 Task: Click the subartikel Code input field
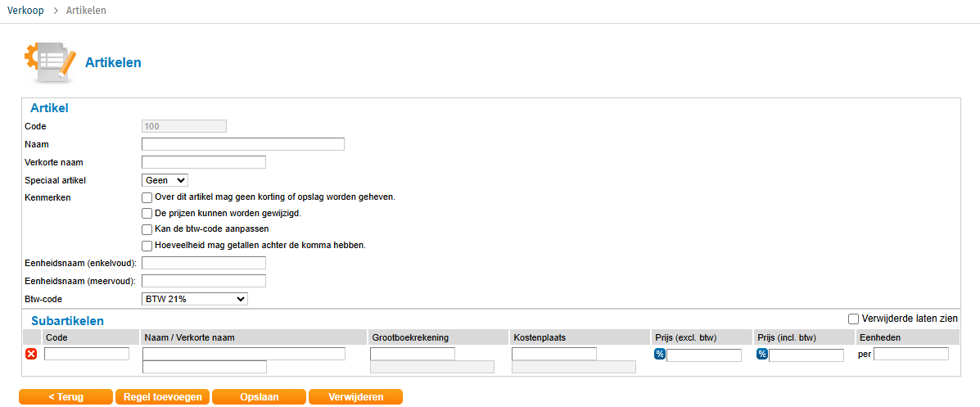tap(87, 354)
